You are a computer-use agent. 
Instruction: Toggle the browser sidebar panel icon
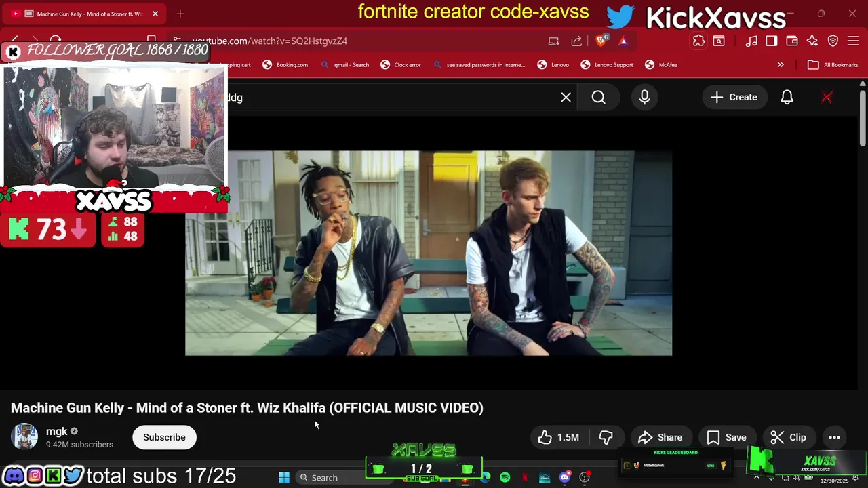point(772,41)
